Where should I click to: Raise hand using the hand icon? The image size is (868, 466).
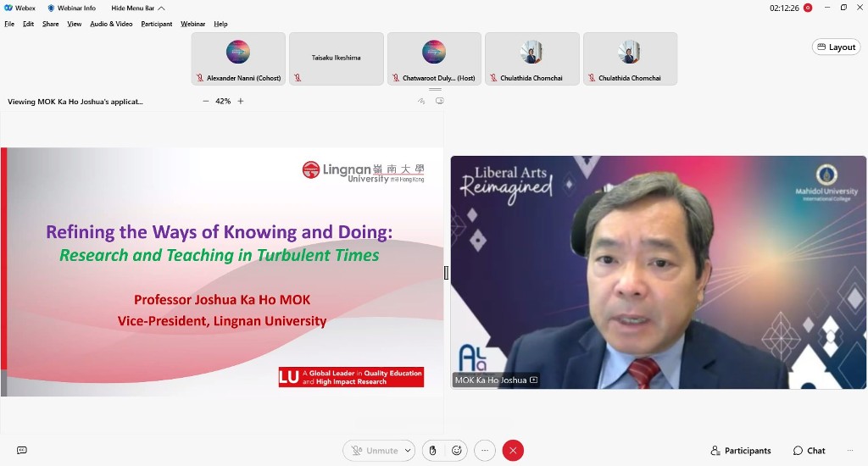(433, 451)
